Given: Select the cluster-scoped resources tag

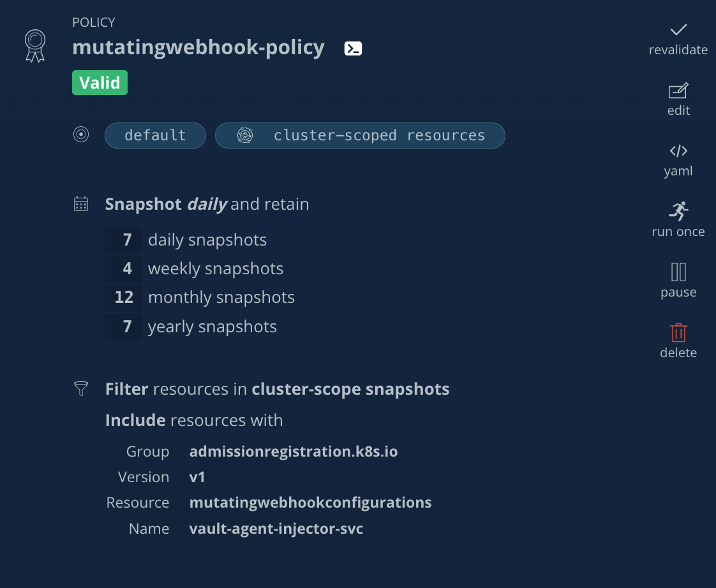Looking at the screenshot, I should click(x=360, y=136).
